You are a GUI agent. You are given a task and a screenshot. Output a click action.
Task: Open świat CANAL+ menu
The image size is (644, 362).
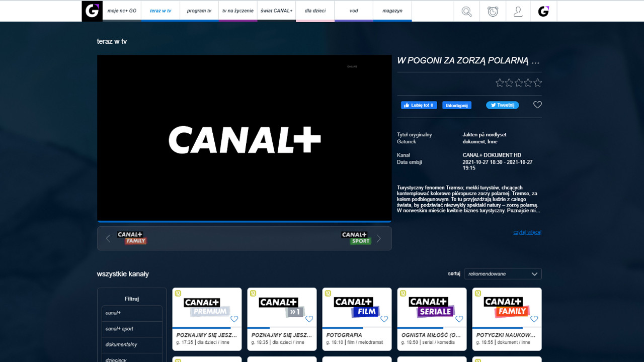coord(277,11)
